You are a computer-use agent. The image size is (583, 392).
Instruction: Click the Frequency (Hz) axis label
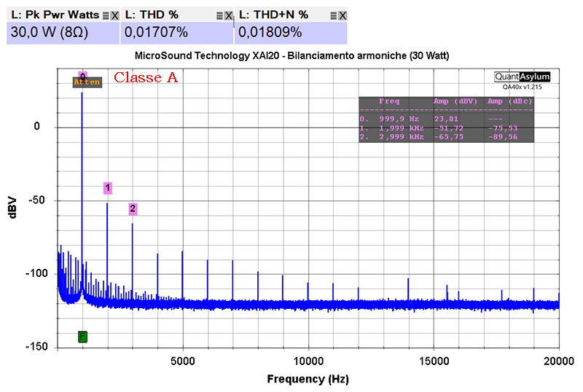[x=308, y=379]
